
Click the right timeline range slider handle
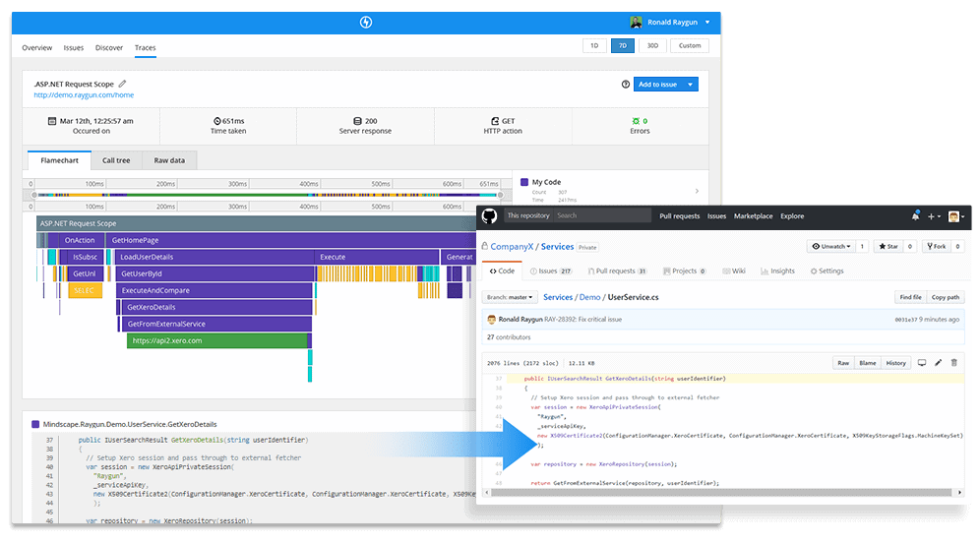click(500, 195)
